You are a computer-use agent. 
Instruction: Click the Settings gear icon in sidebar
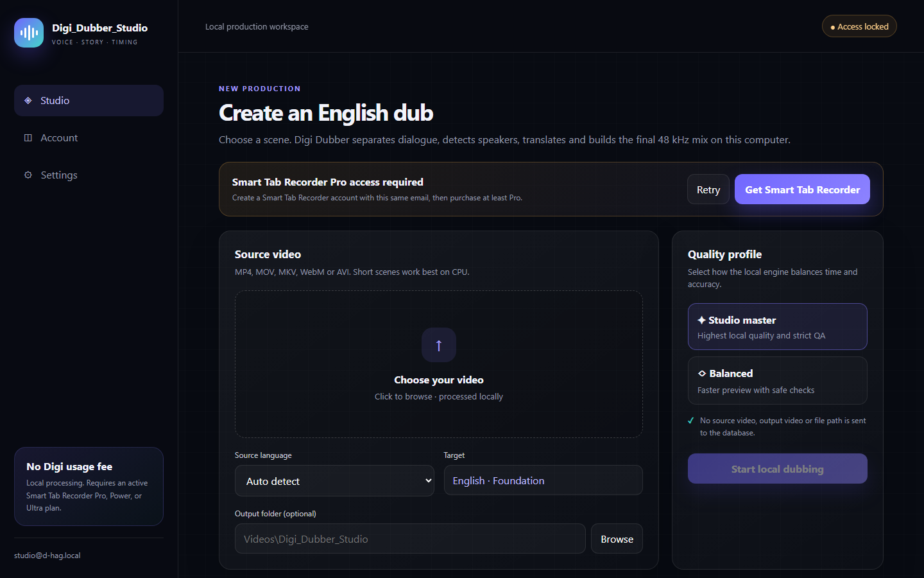point(28,175)
